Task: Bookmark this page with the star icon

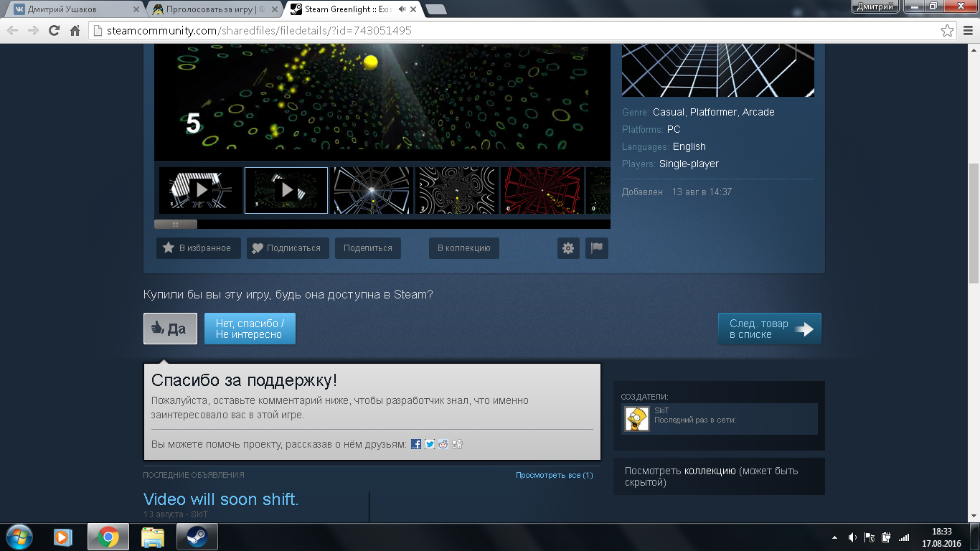Action: (x=948, y=31)
